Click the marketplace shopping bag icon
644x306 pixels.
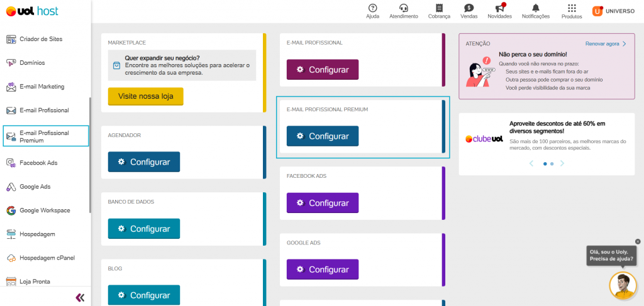coord(116,65)
